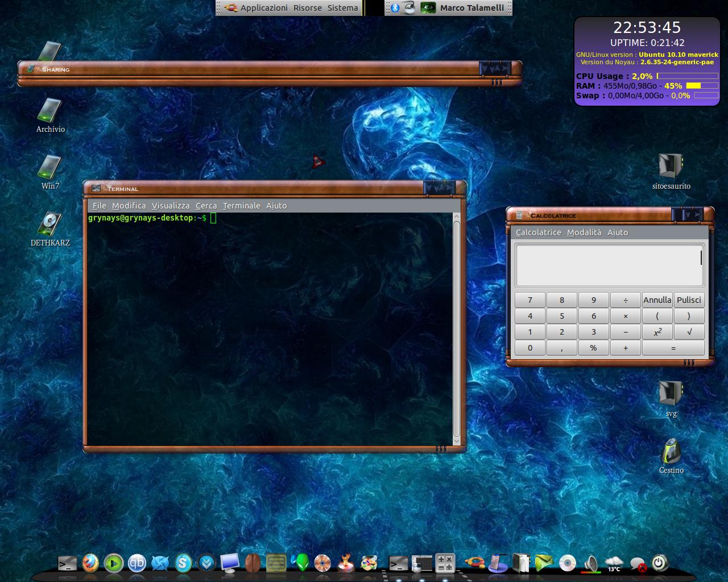728x582 pixels.
Task: Click the plus + calculator button
Action: coord(626,348)
